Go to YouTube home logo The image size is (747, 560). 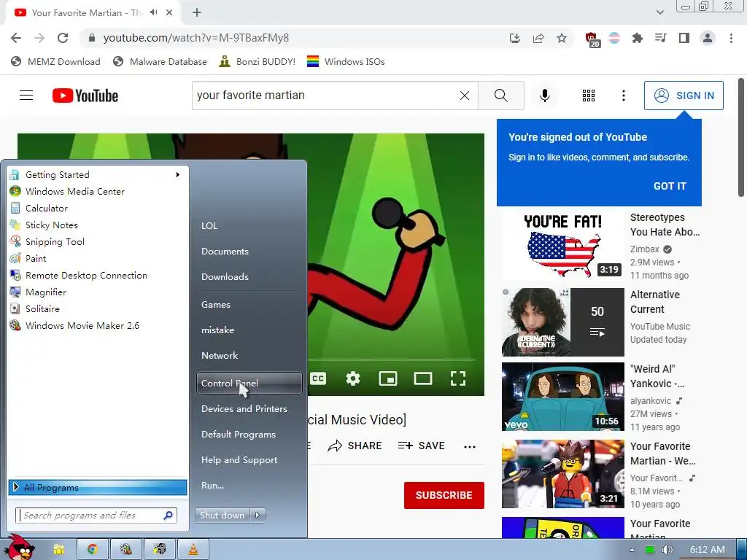[85, 96]
